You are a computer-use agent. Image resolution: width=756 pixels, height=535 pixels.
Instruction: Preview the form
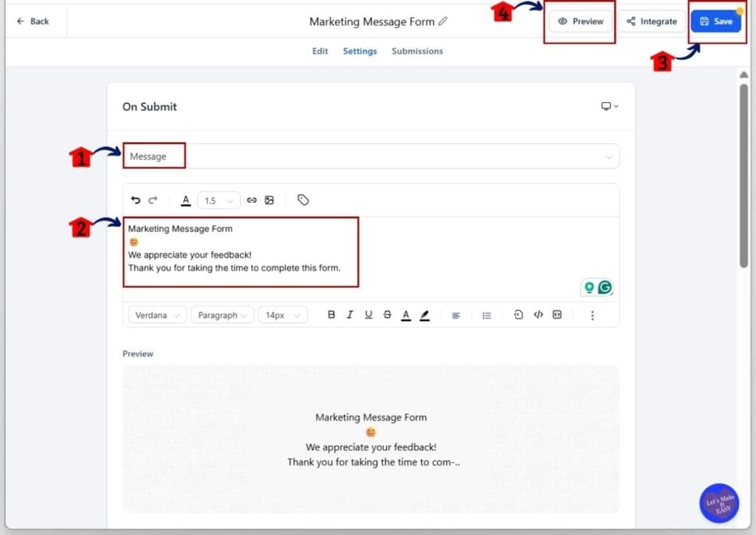[x=580, y=21]
